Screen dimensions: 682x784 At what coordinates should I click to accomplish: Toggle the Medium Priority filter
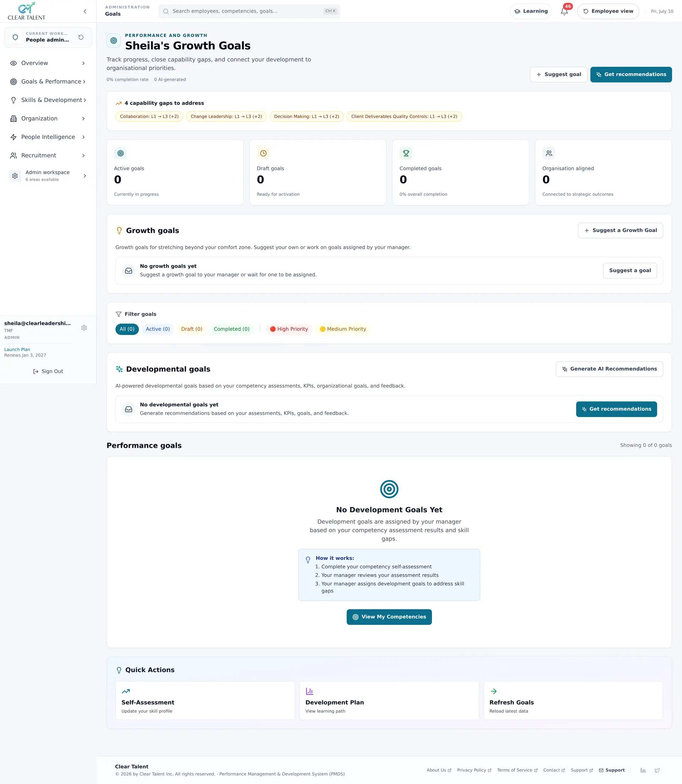point(342,329)
